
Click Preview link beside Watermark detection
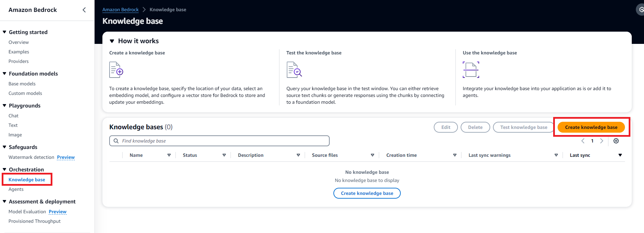pyautogui.click(x=66, y=157)
